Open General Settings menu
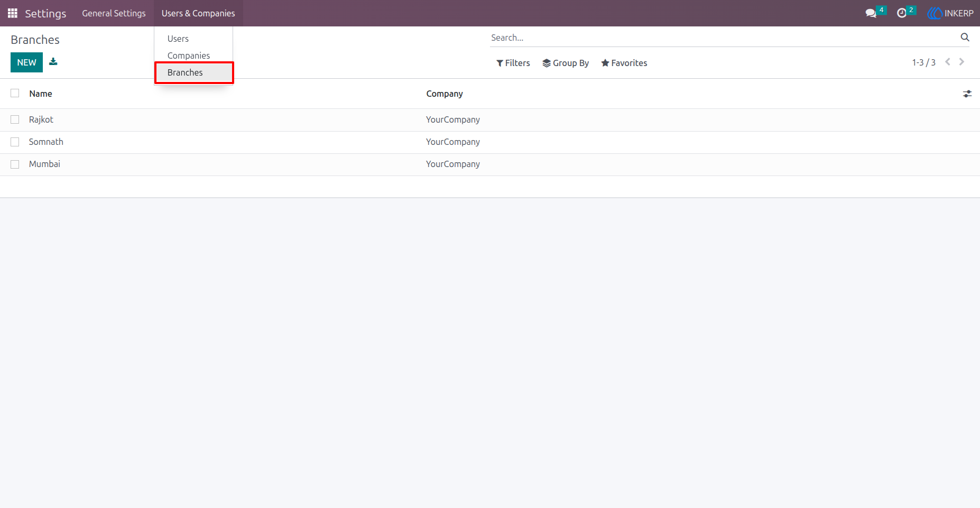Viewport: 980px width, 508px height. point(114,13)
